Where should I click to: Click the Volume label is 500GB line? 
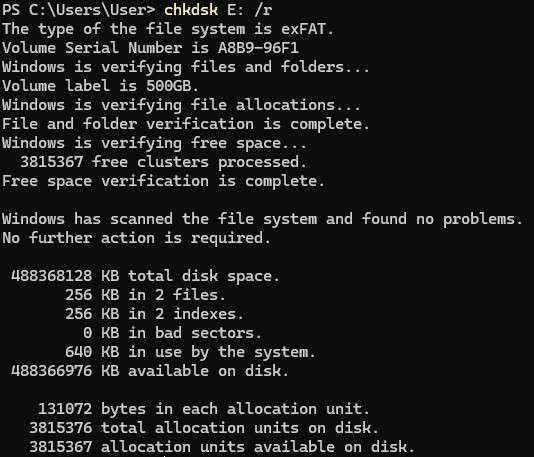pyautogui.click(x=100, y=85)
